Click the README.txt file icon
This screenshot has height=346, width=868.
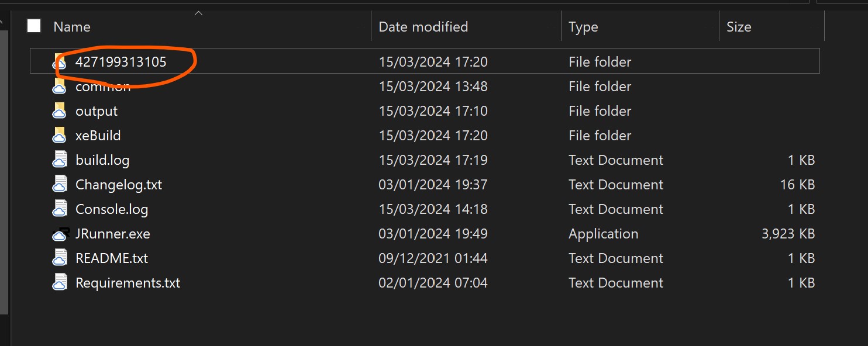[60, 258]
